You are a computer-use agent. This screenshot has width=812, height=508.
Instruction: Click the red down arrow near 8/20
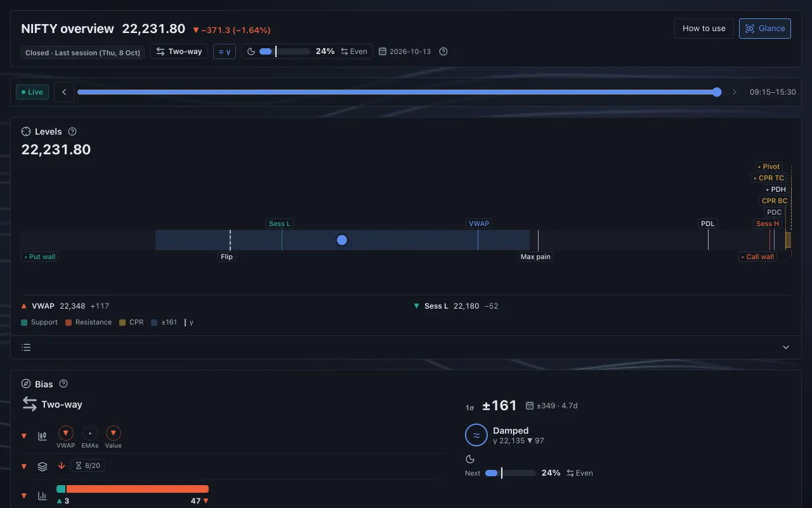coord(62,465)
